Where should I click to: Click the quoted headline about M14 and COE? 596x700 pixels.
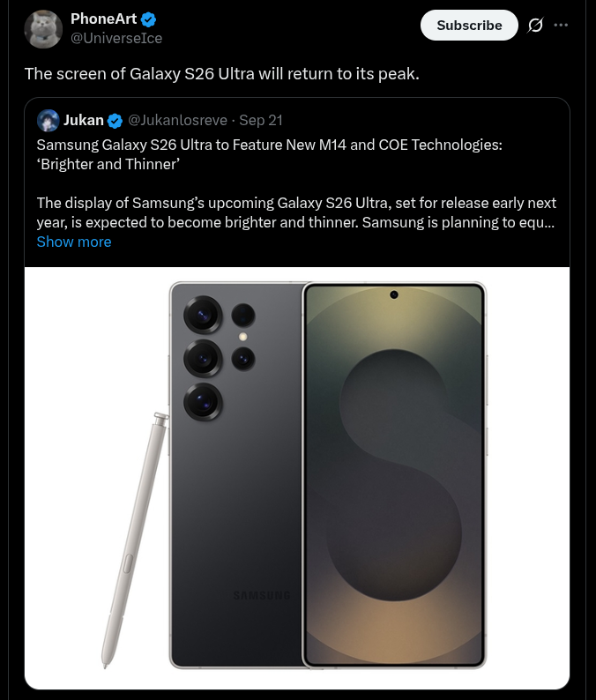[269, 154]
